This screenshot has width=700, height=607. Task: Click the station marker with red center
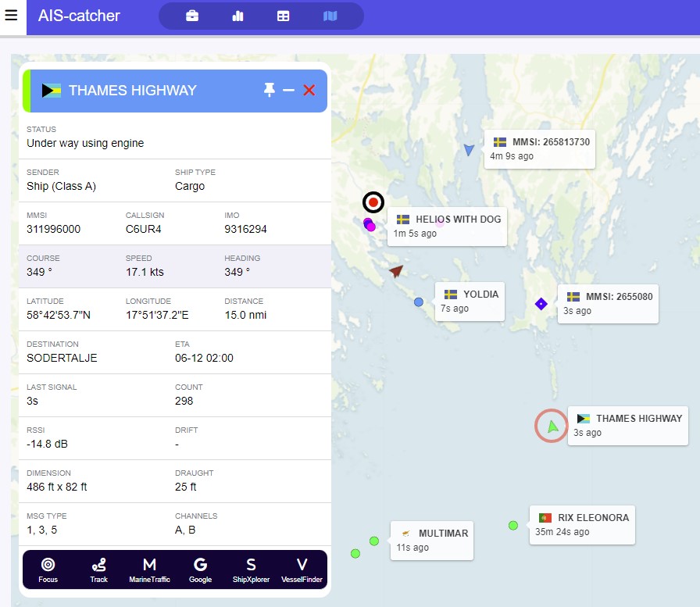tap(373, 202)
